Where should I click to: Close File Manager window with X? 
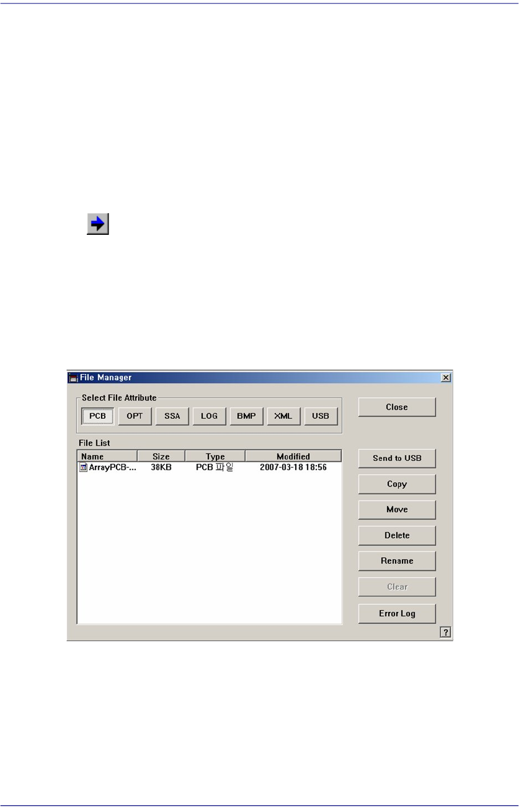click(x=446, y=378)
